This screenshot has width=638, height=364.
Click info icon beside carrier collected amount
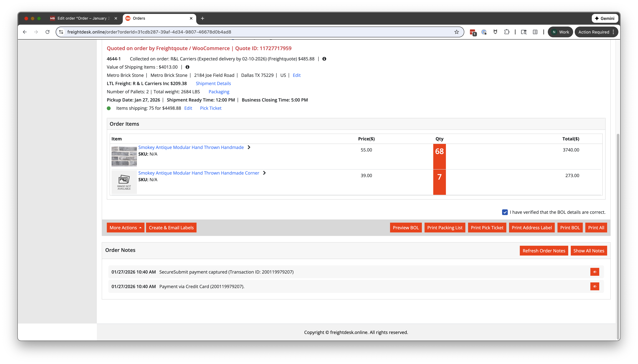(x=324, y=59)
